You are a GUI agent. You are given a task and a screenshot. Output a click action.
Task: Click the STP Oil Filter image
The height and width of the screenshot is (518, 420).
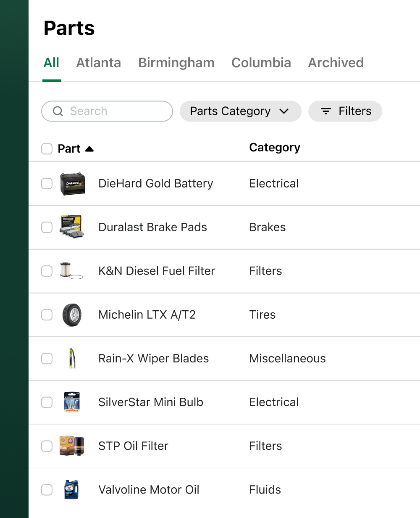coord(72,446)
